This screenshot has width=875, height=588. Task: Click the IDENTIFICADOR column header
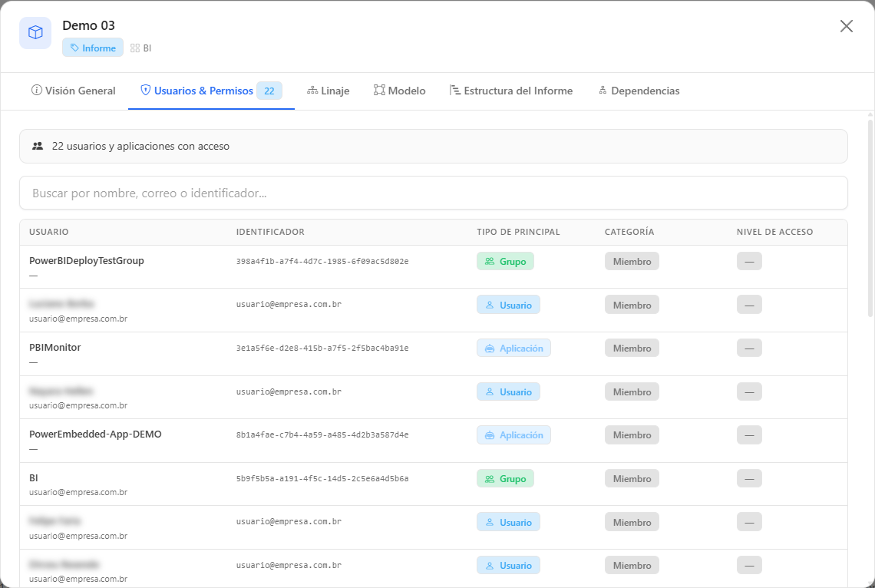point(270,232)
